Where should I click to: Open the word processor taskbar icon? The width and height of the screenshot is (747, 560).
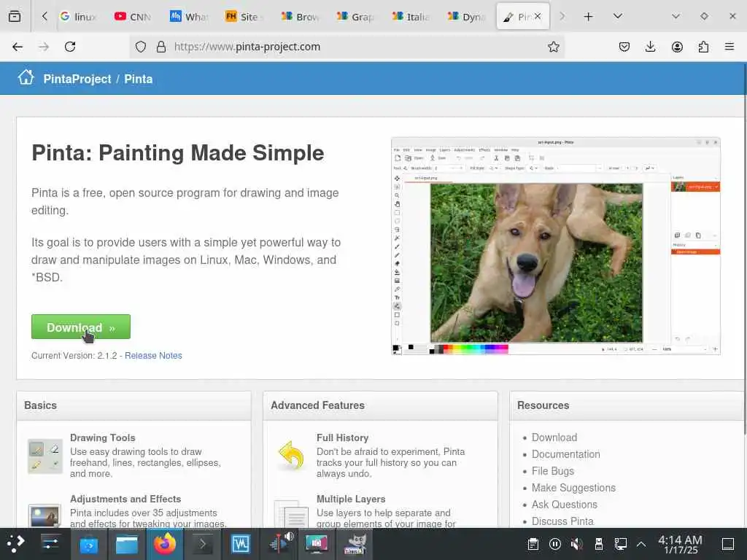click(241, 544)
